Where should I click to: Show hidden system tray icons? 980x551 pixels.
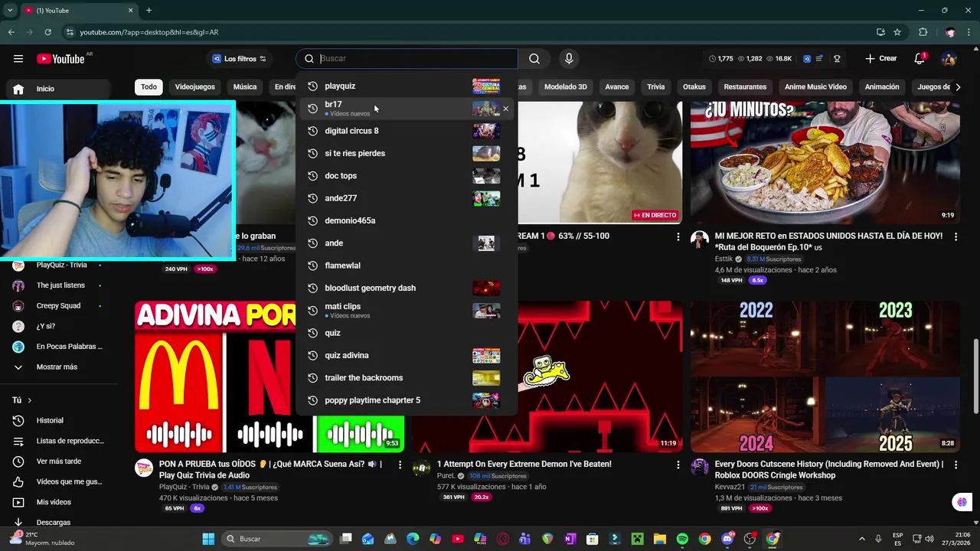pos(861,539)
